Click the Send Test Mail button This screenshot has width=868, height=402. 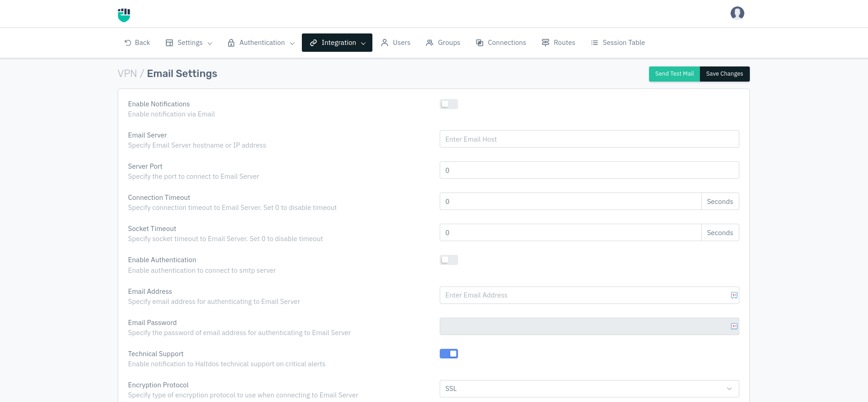[x=674, y=74]
